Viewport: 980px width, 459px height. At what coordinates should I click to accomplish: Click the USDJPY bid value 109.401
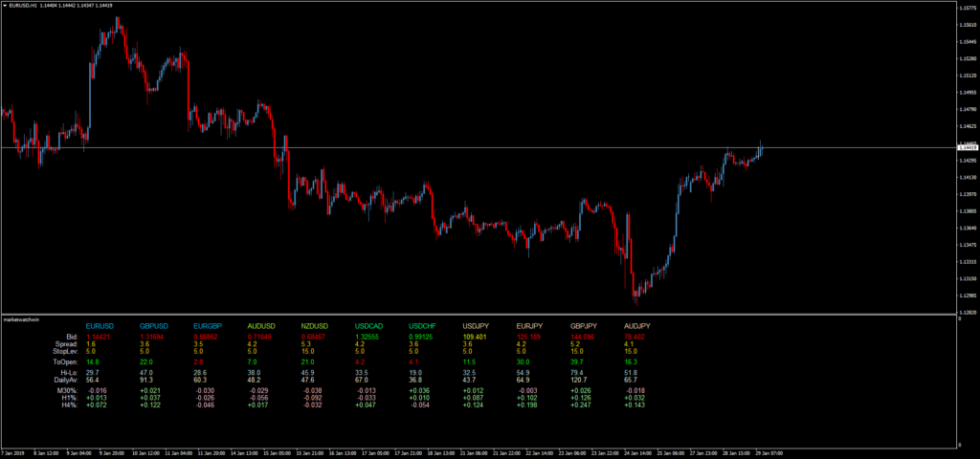pos(475,337)
